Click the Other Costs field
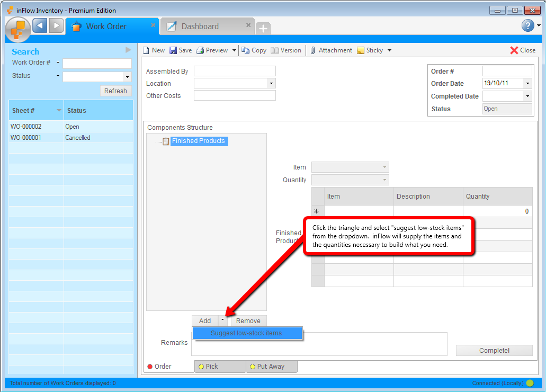Screen dimensions: 546x392 235,95
